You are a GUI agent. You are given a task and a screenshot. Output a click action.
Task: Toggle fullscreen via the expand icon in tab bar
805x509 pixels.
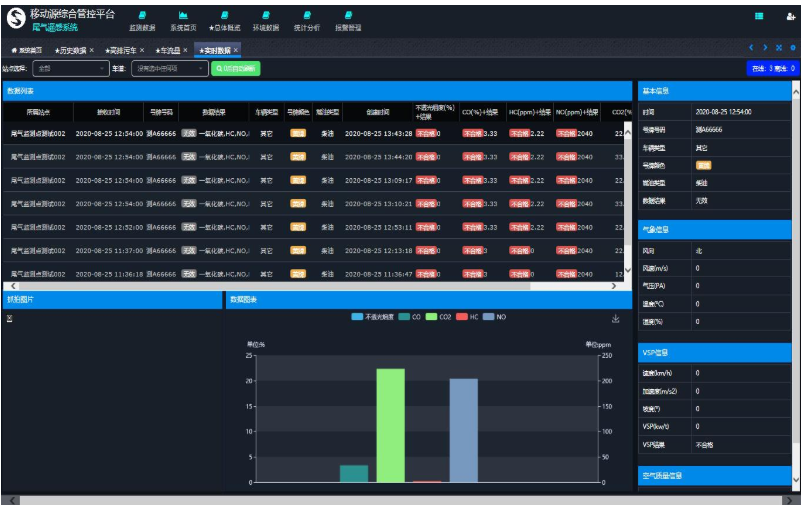point(779,48)
